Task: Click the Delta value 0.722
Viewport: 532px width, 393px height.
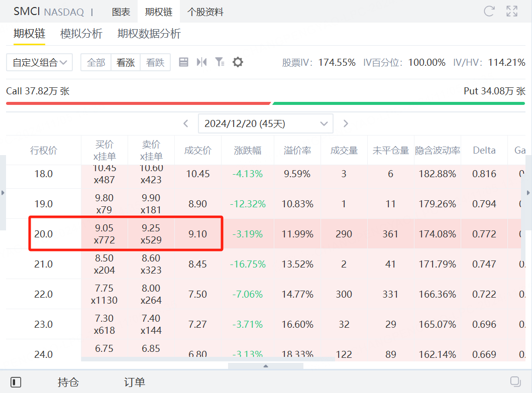Action: click(x=484, y=294)
